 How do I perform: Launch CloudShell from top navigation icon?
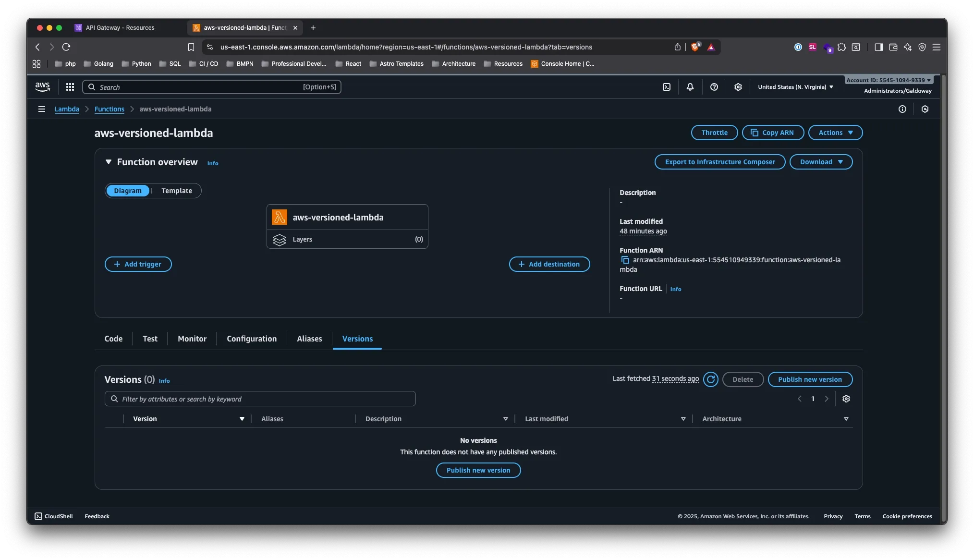tap(667, 87)
